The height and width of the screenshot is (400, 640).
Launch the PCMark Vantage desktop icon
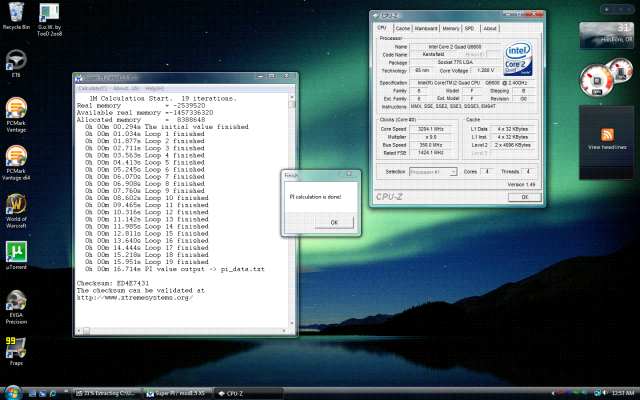(x=16, y=114)
